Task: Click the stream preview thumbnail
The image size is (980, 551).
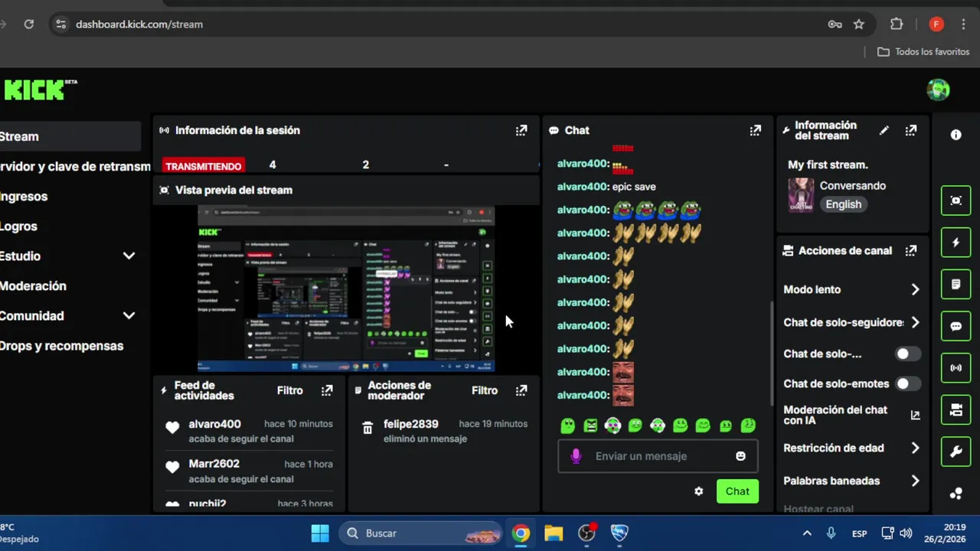Action: (346, 289)
